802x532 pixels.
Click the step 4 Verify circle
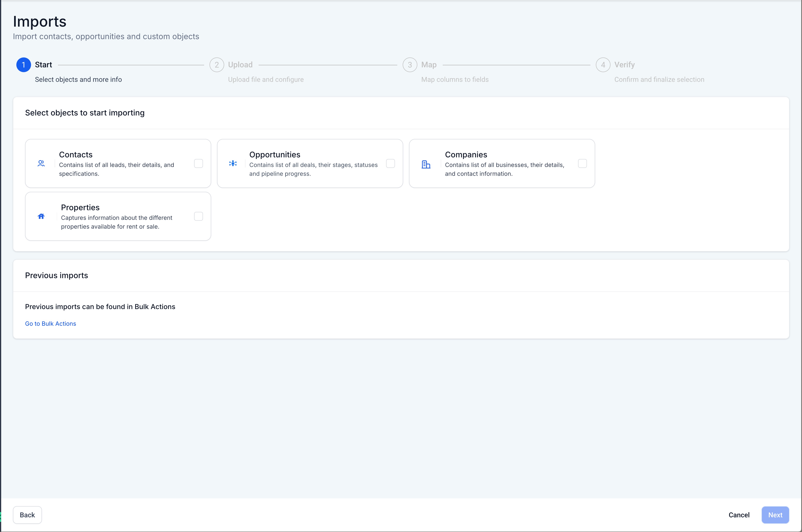(603, 65)
